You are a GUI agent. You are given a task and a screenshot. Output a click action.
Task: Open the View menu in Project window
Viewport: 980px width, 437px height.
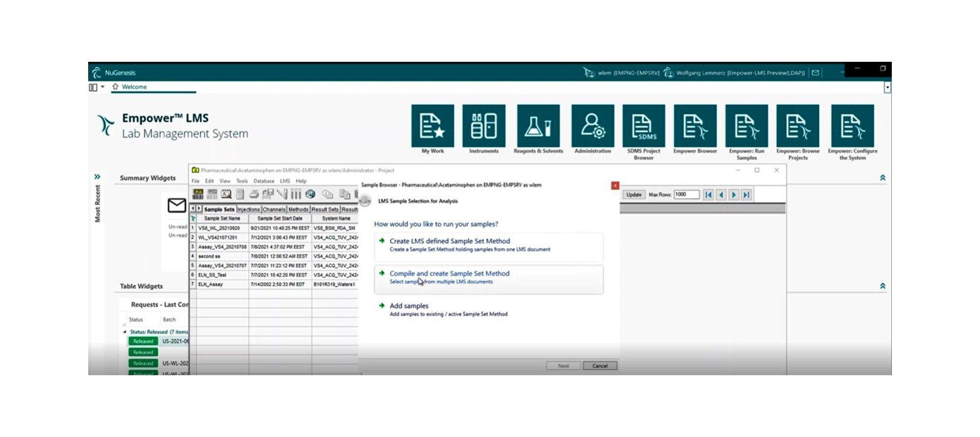pyautogui.click(x=225, y=181)
